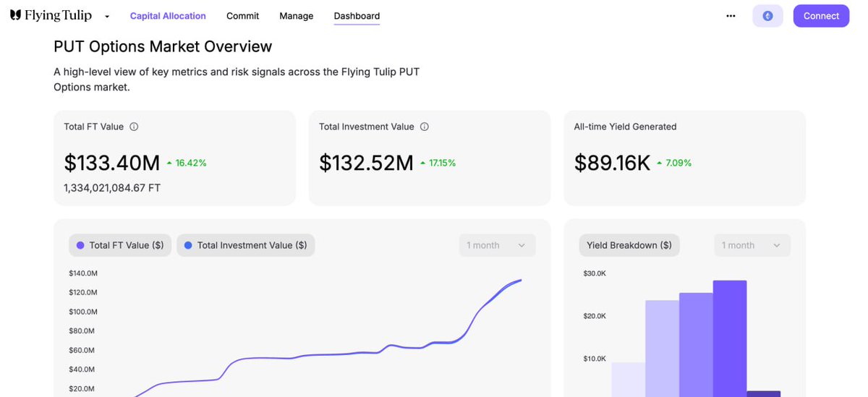Screen dimensions: 868x397
Task: Click the purple dot of Total FT Value legend
Action: click(x=80, y=245)
